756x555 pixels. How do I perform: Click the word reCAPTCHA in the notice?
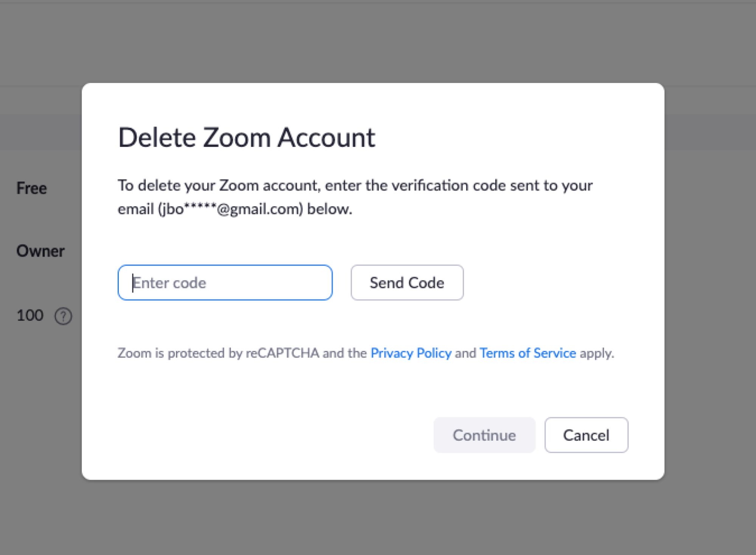click(x=283, y=353)
